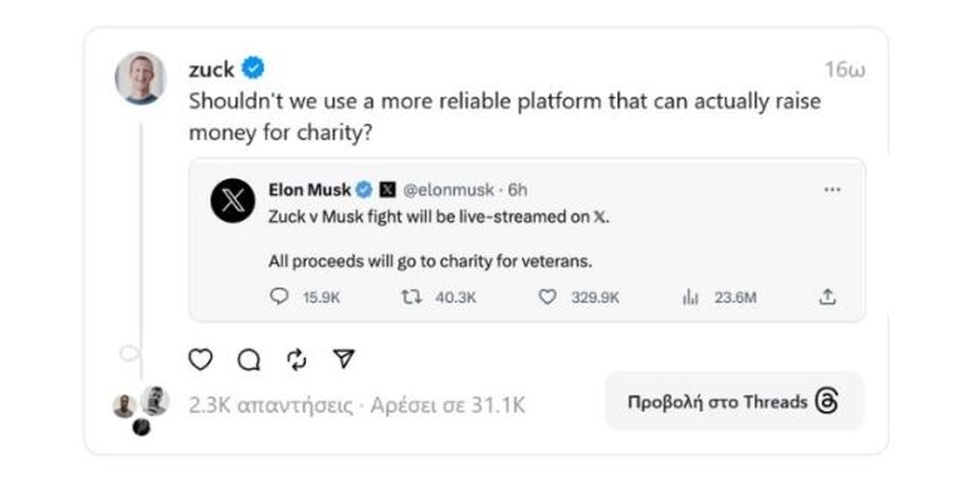Viewport: 980px width, 489px height.
Task: Open the Αρέσει σε 31.1K likes list
Action: pyautogui.click(x=447, y=406)
